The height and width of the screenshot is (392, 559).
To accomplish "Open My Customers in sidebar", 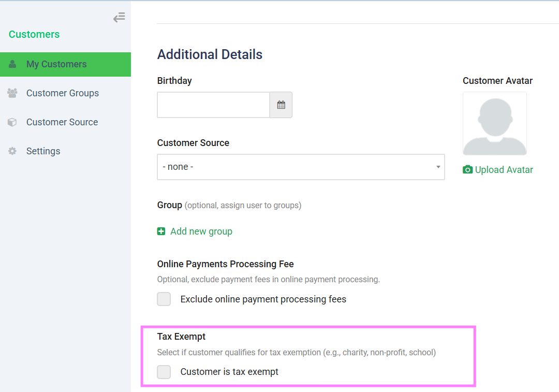I will [x=56, y=64].
